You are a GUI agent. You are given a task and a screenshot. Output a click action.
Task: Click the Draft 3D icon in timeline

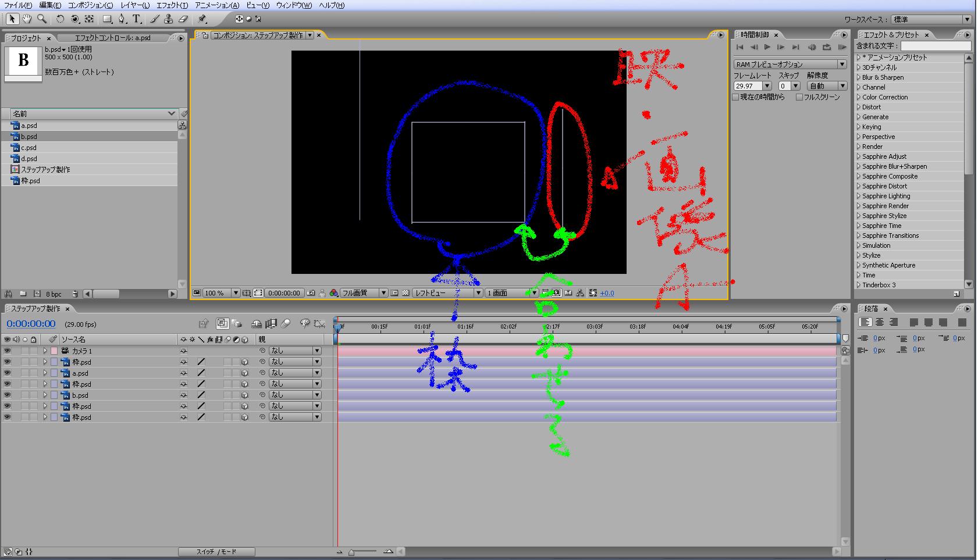[236, 323]
